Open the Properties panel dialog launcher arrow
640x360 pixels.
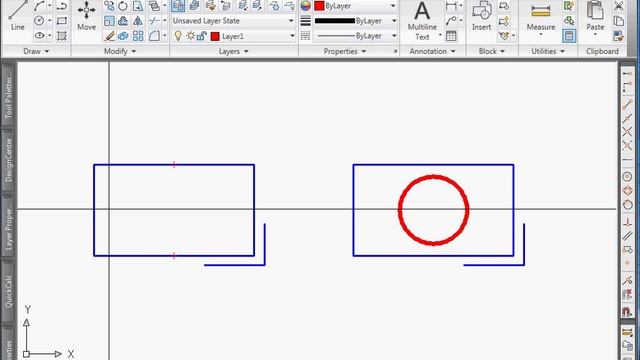click(x=395, y=51)
